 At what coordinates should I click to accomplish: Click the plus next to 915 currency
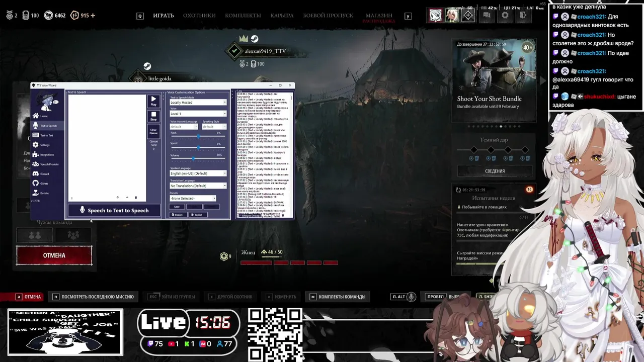[x=93, y=16]
